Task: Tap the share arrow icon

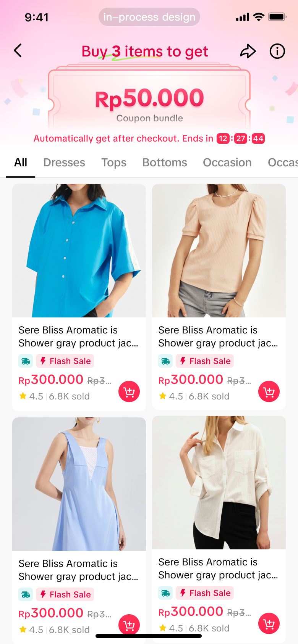Action: tap(248, 51)
